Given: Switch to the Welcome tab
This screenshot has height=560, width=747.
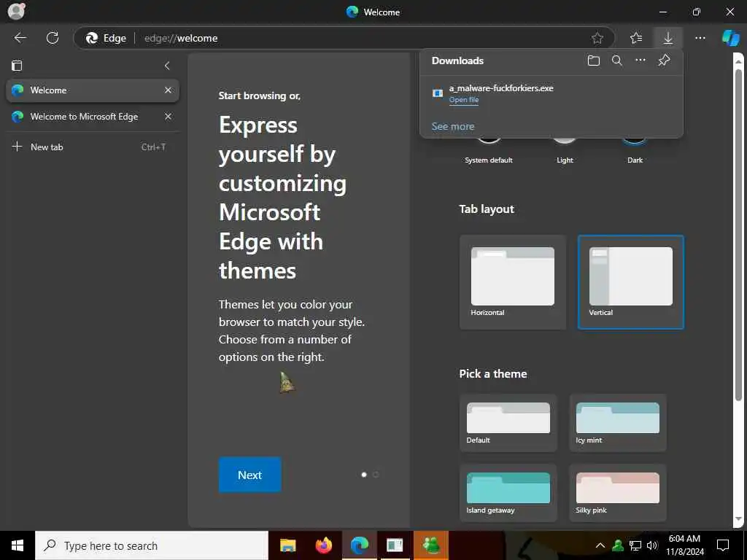Looking at the screenshot, I should (93, 90).
